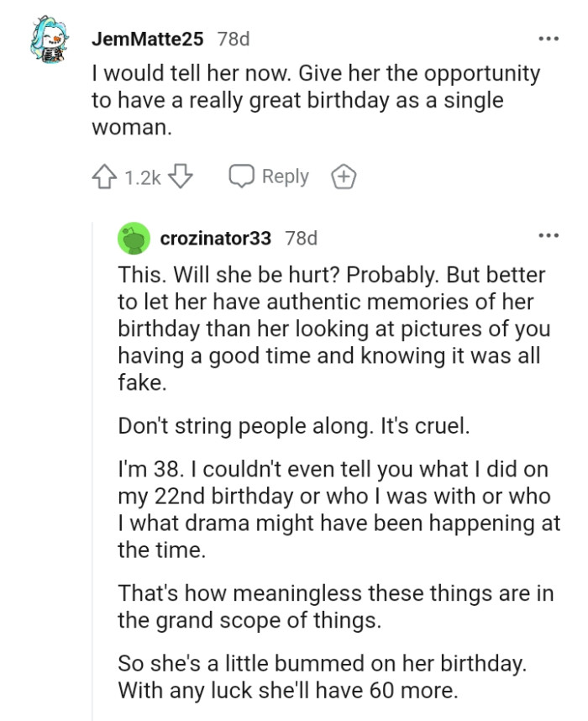This screenshot has width=588, height=721.
Task: Open crozinator33's avatar
Action: click(134, 238)
